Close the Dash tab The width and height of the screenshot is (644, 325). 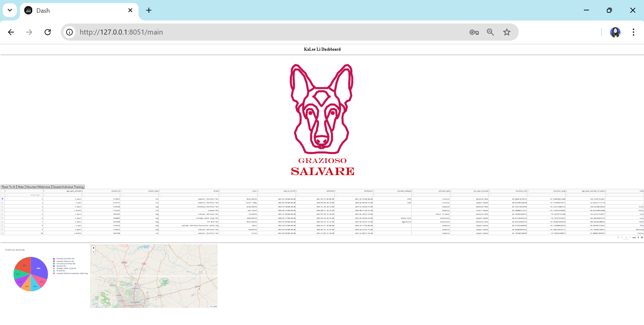coord(130,10)
